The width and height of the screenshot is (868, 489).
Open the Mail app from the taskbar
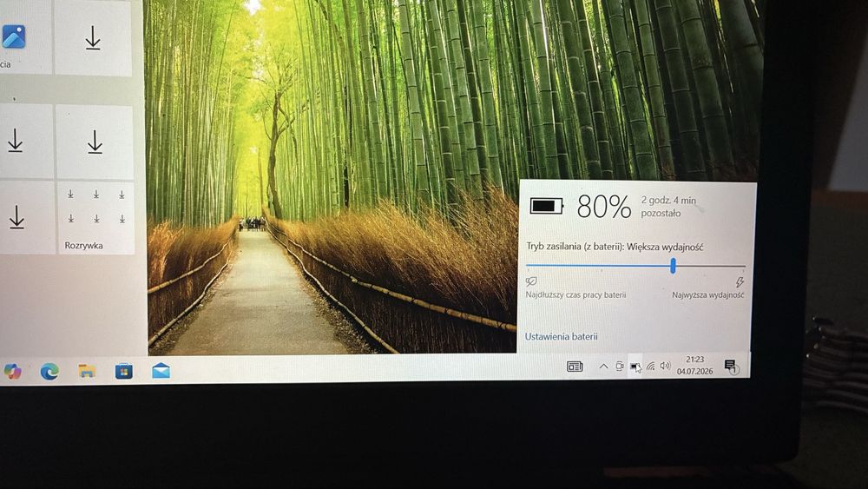161,371
